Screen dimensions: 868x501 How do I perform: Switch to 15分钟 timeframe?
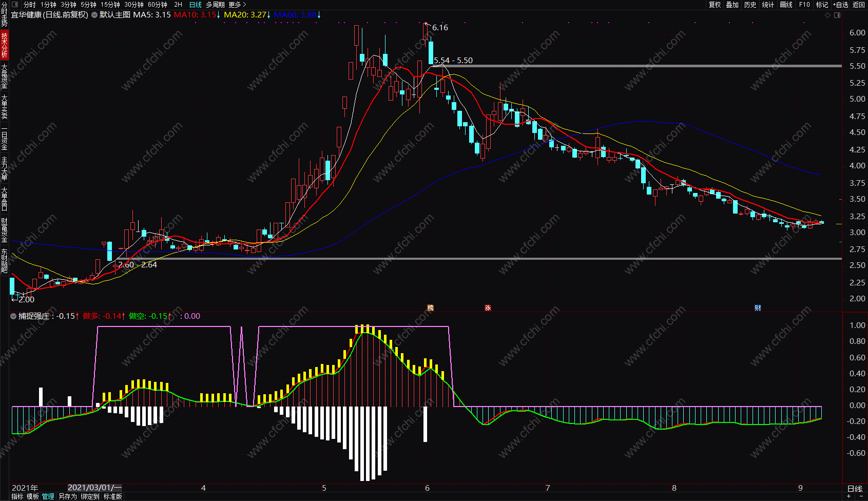coord(110,5)
